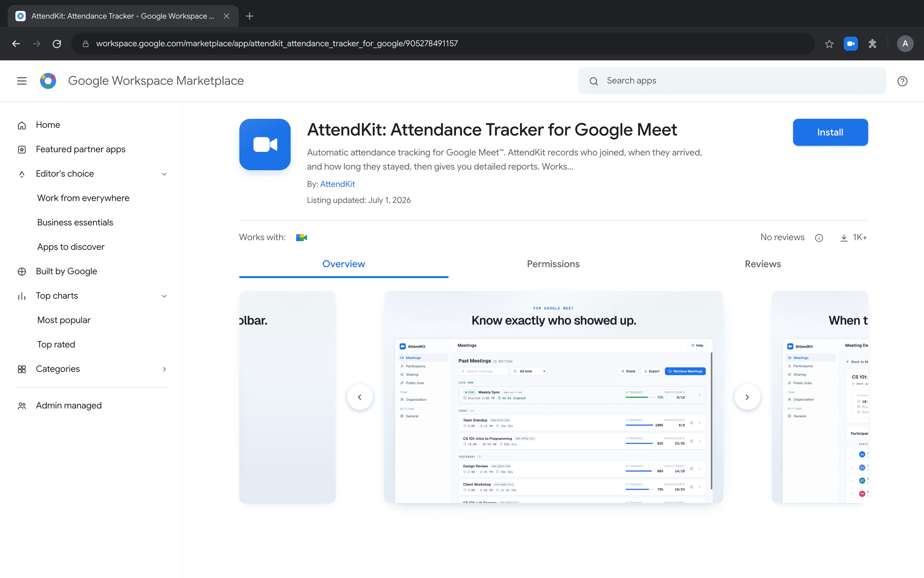The image size is (924, 578).
Task: Open Top rated apps
Action: (x=56, y=345)
